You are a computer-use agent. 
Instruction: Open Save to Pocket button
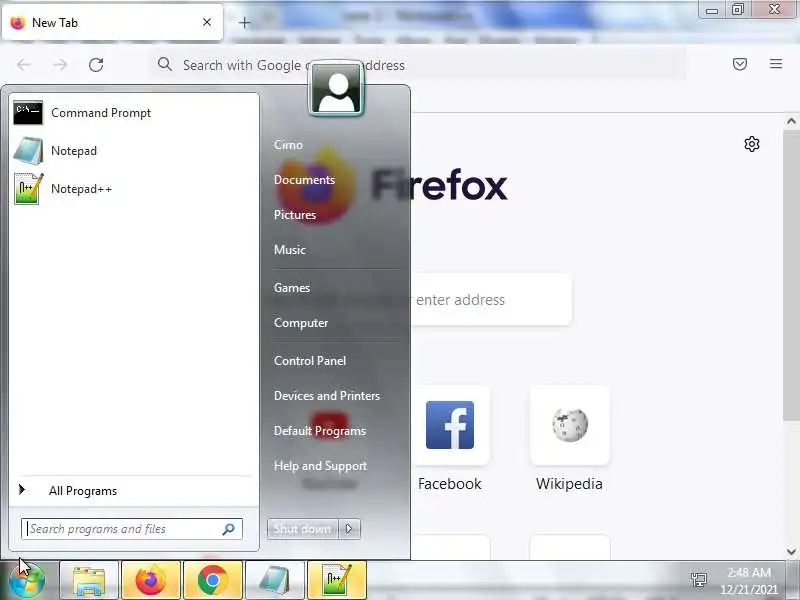(740, 64)
